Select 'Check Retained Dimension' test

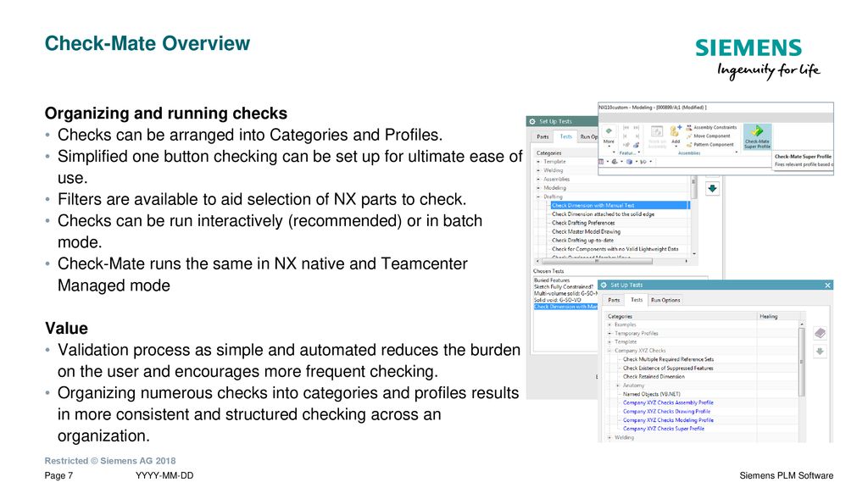pos(654,376)
